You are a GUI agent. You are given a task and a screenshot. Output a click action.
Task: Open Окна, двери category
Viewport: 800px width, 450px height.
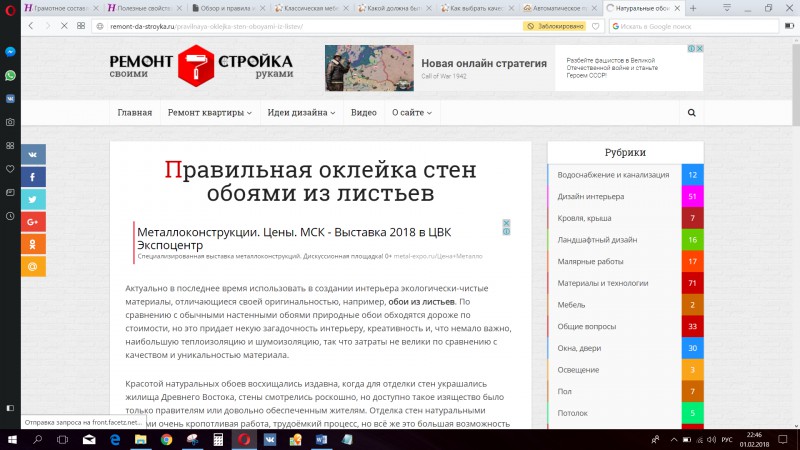click(x=579, y=348)
